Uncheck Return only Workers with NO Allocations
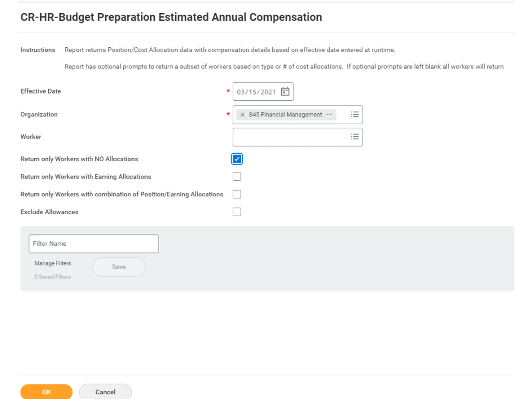 pos(237,159)
